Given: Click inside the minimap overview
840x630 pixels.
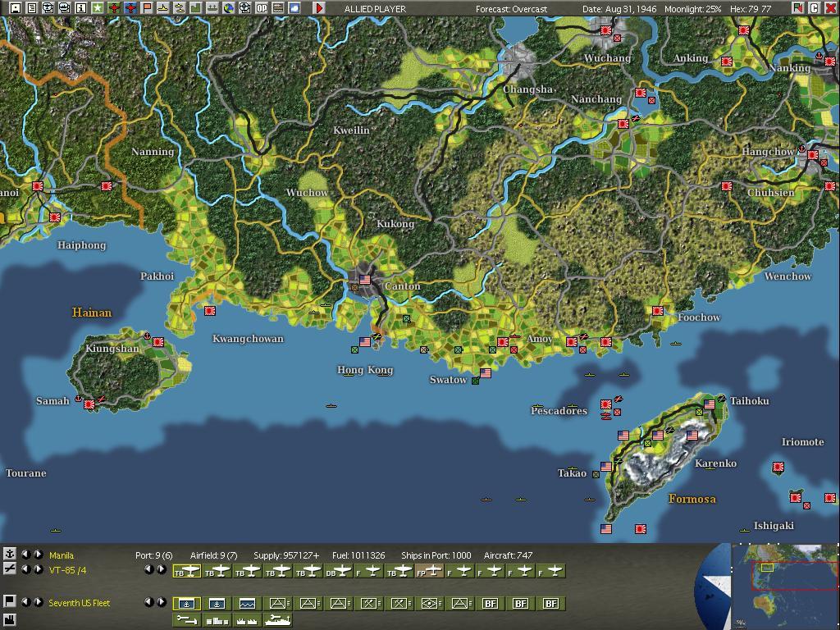Looking at the screenshot, I should [785, 587].
